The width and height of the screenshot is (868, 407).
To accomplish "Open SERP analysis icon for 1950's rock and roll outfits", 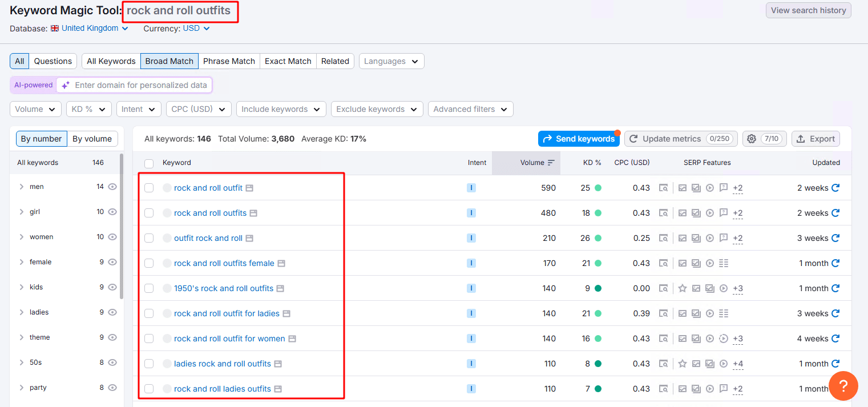I will [x=663, y=288].
